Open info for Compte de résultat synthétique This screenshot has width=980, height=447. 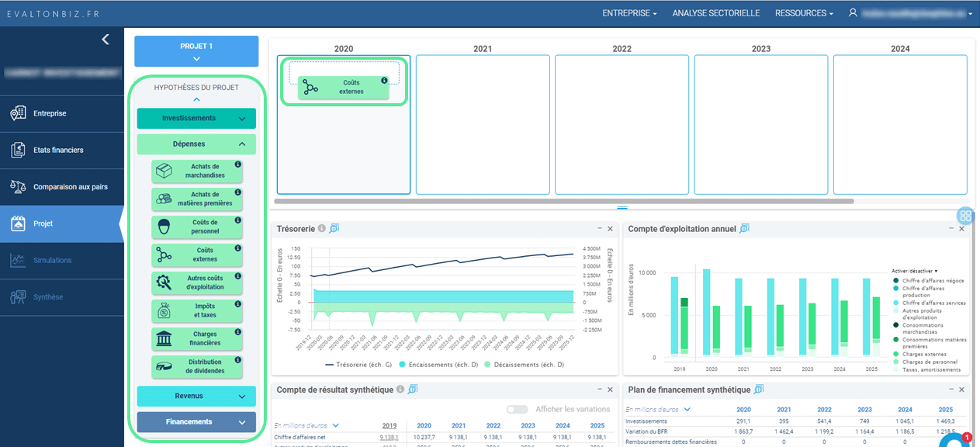(400, 390)
